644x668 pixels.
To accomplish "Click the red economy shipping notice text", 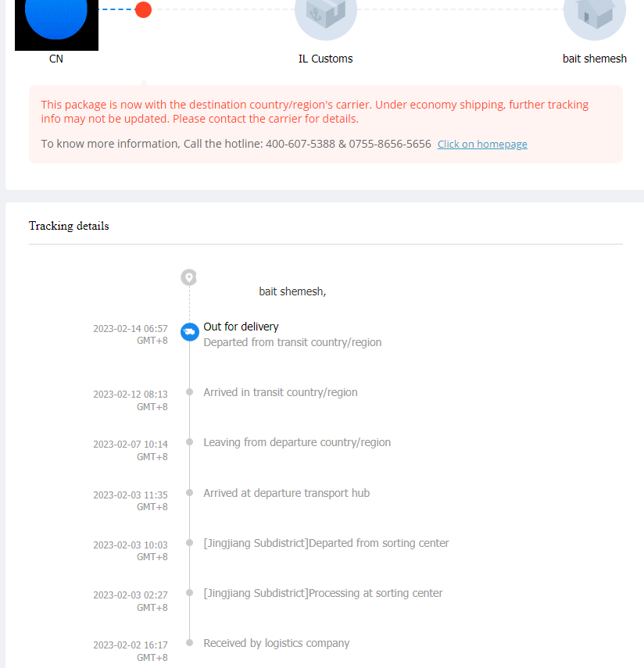I will (314, 112).
